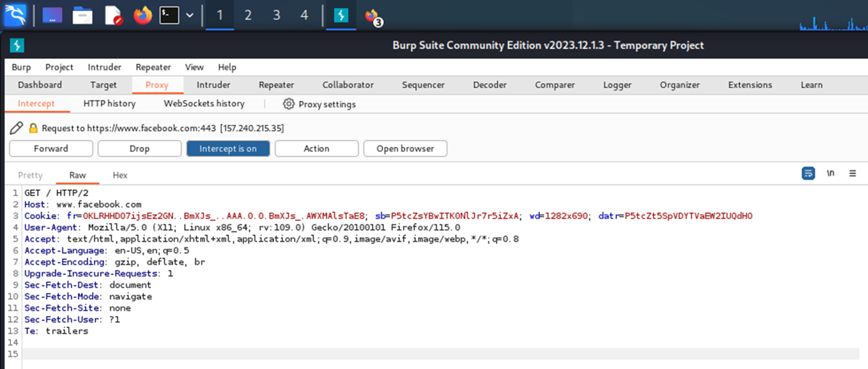Expand the terminal dropdown arrow
This screenshot has height=369, width=868.
(x=190, y=16)
